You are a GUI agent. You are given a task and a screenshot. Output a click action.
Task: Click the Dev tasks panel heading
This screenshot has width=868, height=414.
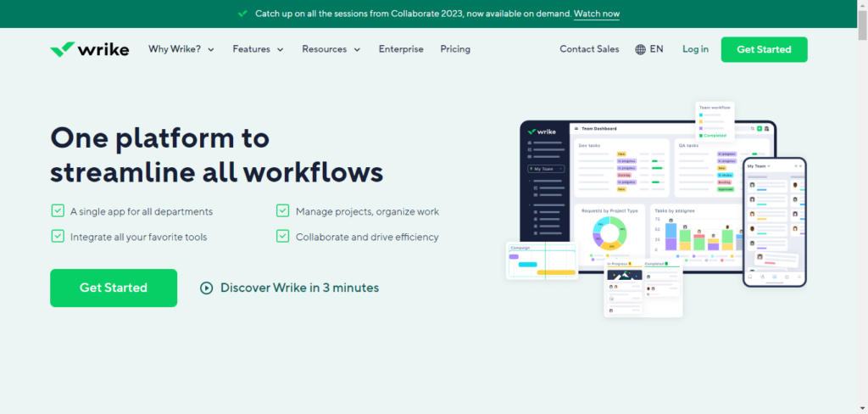[x=589, y=145]
